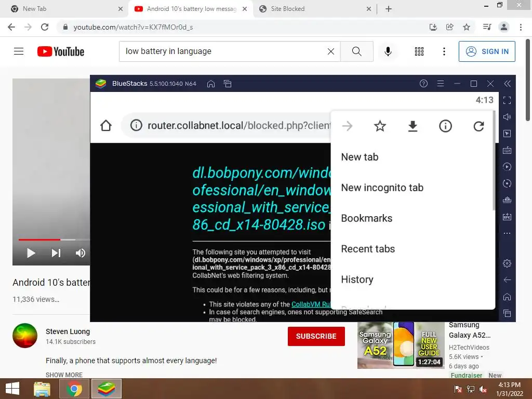The height and width of the screenshot is (399, 532).
Task: Tap the Android browser home icon
Action: click(106, 126)
